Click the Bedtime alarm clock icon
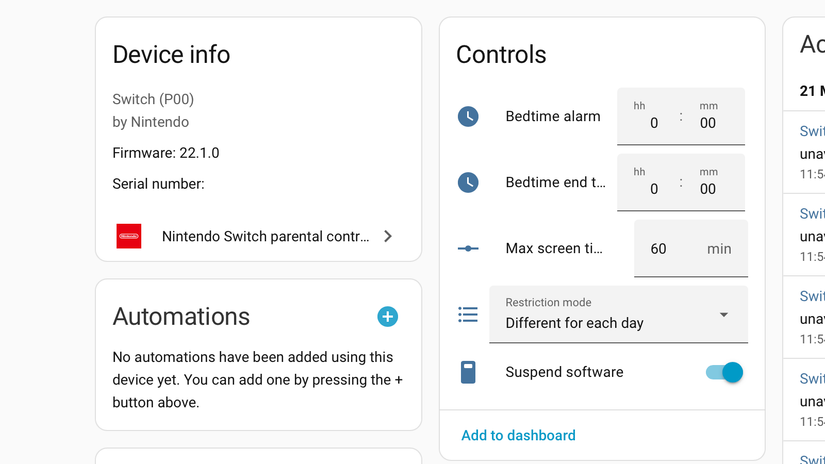 tap(468, 116)
